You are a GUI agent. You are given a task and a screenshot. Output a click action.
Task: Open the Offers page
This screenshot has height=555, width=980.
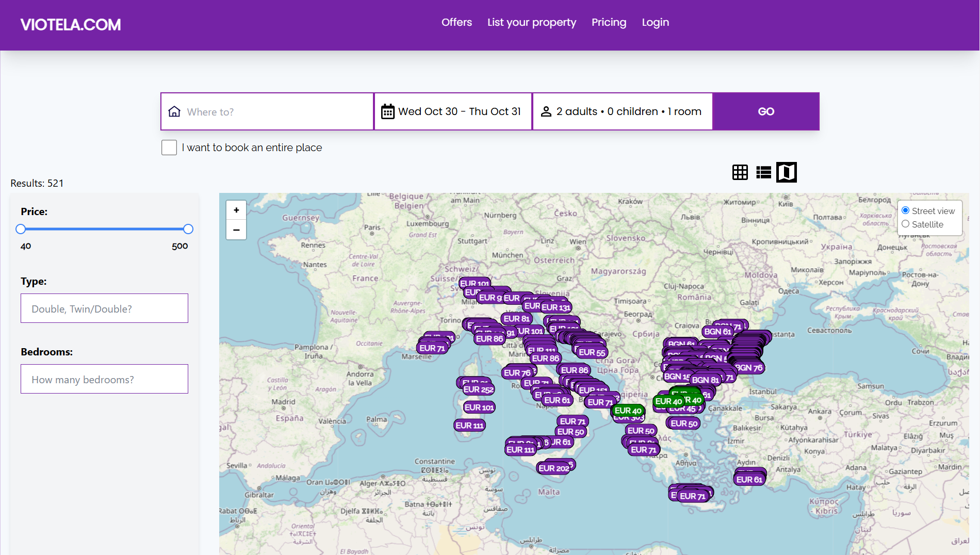click(456, 22)
